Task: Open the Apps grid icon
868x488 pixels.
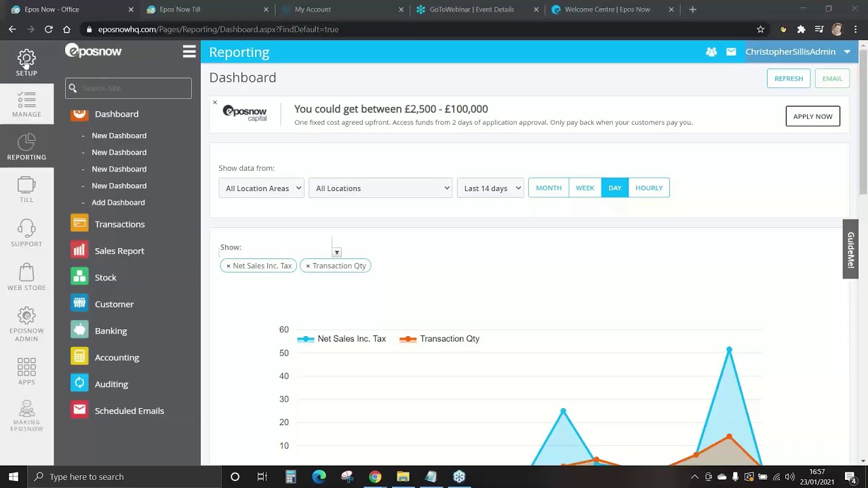Action: (26, 367)
